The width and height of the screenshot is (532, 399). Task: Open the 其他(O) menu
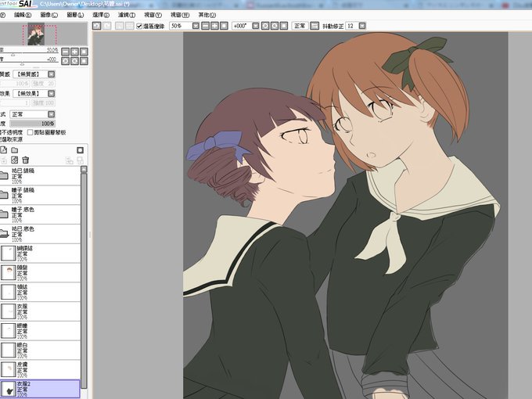(x=207, y=15)
